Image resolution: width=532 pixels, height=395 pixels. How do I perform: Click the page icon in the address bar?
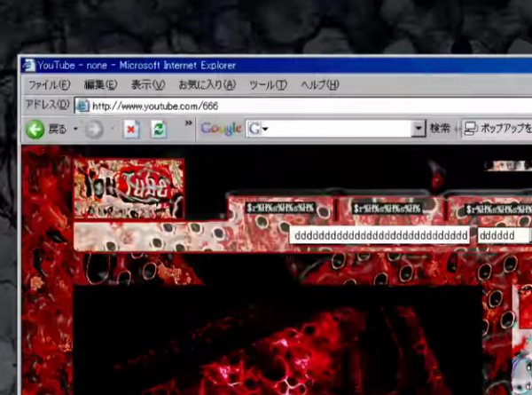coord(82,106)
